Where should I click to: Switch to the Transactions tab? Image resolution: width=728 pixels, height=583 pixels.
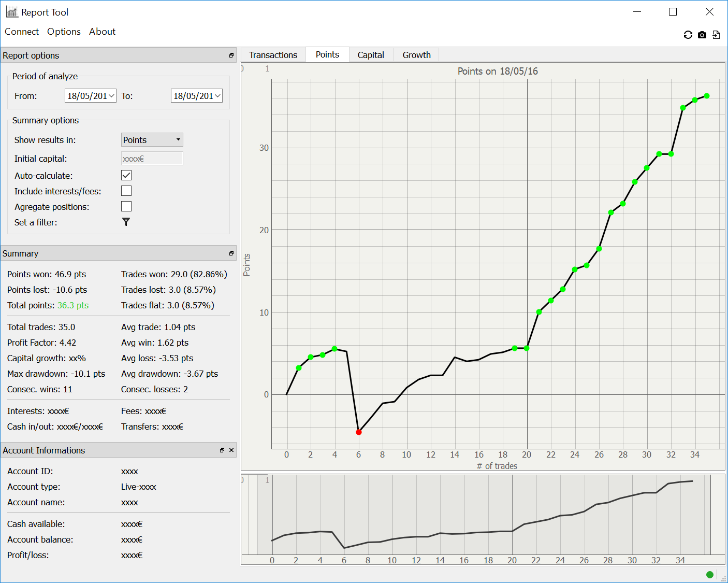[x=273, y=55]
